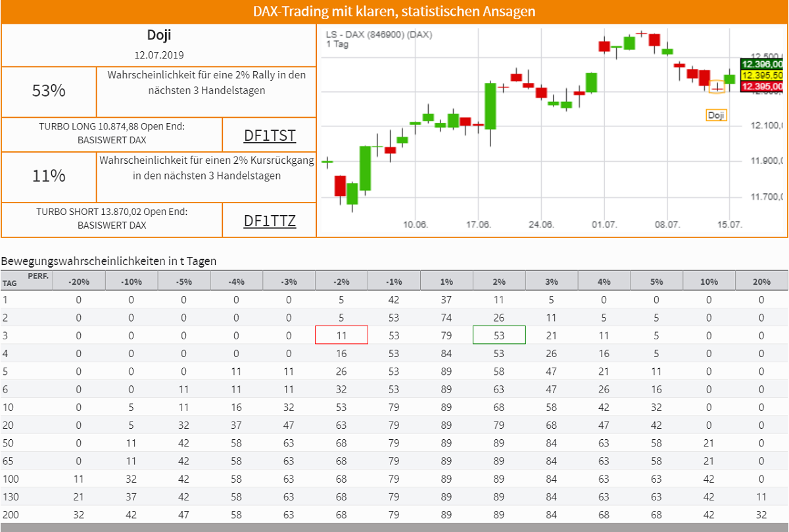This screenshot has height=532, width=789.
Task: Select row 200 in the probability table
Action: point(394,514)
